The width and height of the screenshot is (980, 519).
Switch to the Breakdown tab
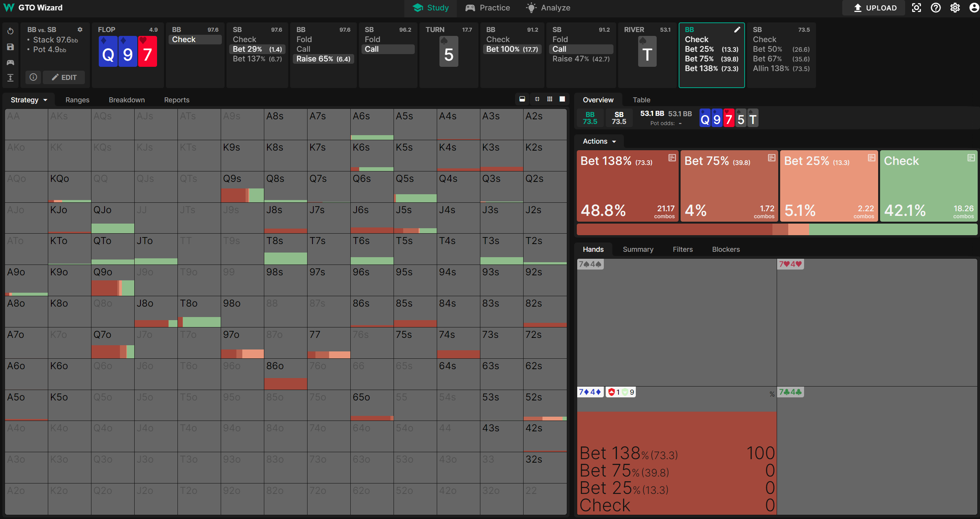tap(127, 100)
